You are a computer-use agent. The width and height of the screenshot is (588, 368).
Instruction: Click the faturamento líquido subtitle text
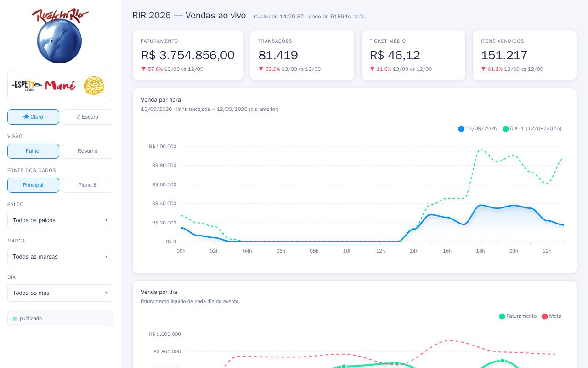pos(190,301)
